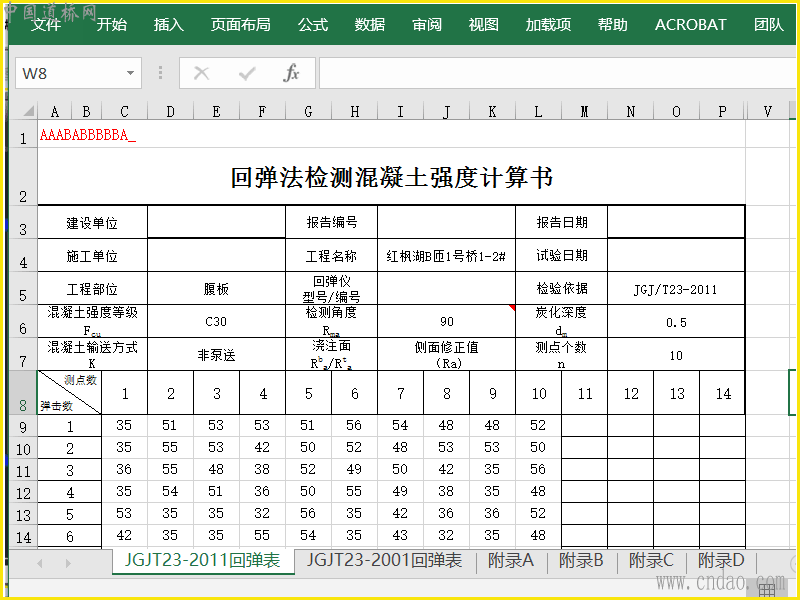Click the C30 strength grade cell
Viewport: 800px width, 600px height.
[x=216, y=321]
